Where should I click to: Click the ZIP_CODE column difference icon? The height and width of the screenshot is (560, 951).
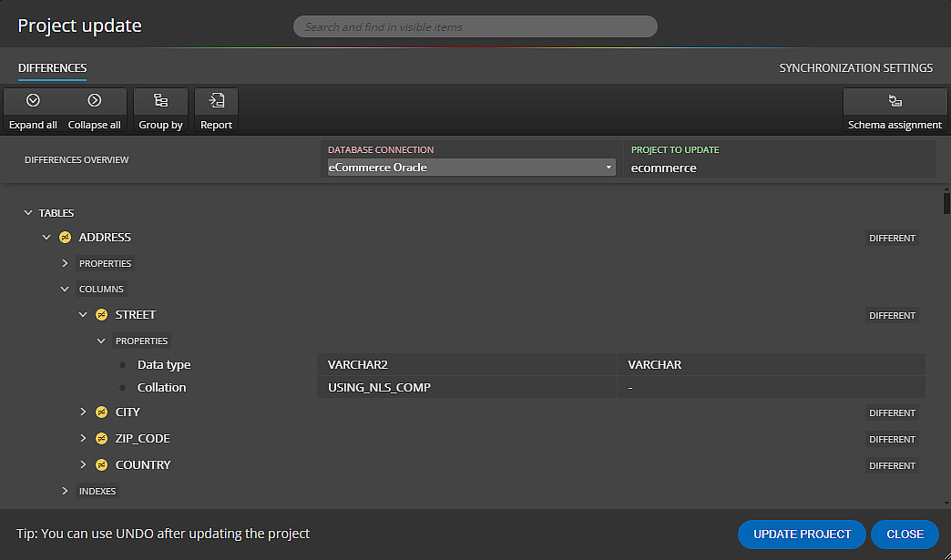point(102,438)
